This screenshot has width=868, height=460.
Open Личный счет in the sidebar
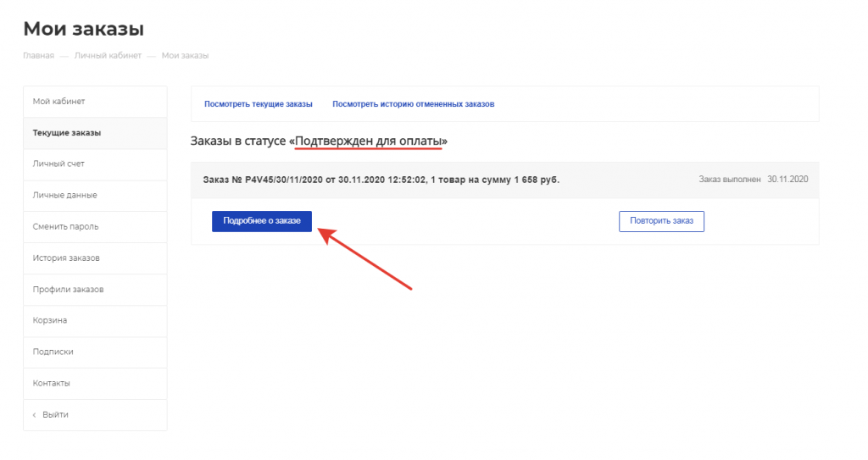click(95, 163)
